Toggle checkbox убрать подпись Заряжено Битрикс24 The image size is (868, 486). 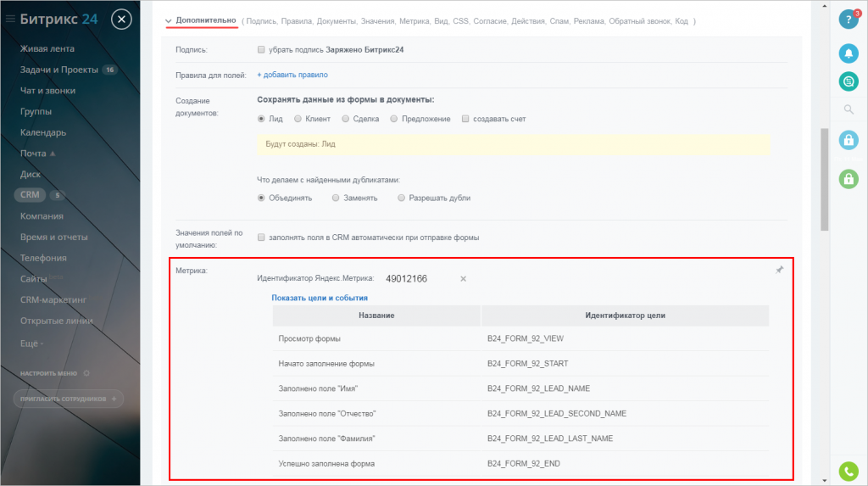click(x=261, y=50)
